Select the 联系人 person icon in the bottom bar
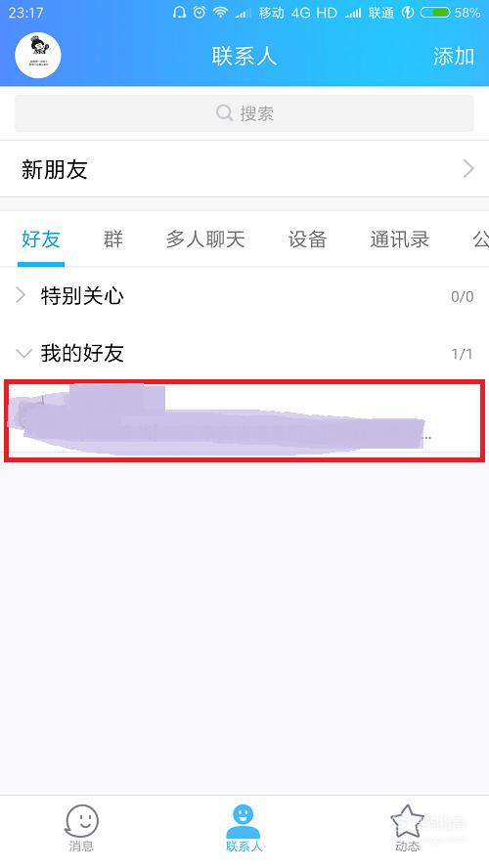Viewport: 489px width, 868px height. click(244, 821)
